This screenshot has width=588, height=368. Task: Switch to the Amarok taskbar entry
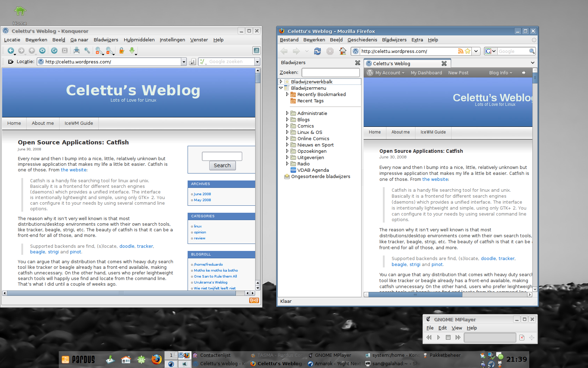coord(334,363)
